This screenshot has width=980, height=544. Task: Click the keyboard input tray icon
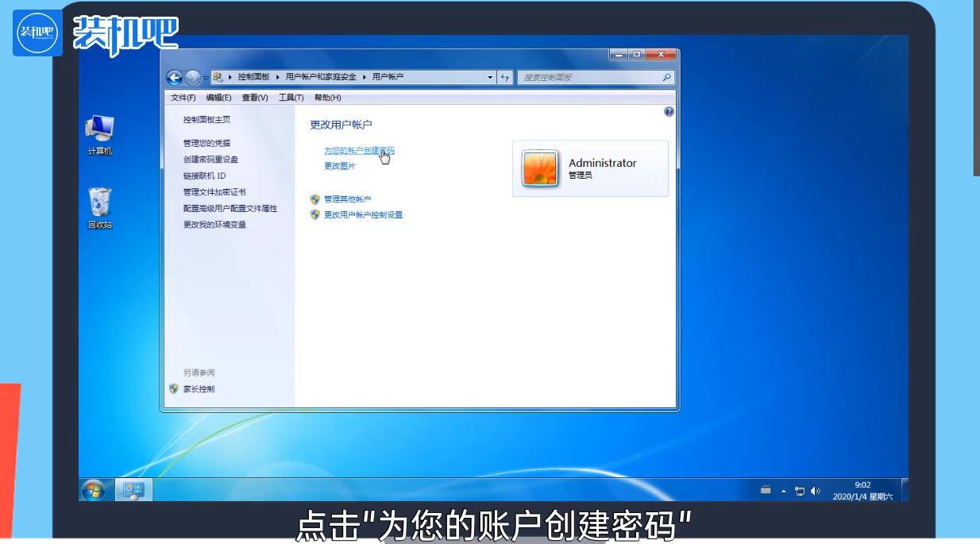coord(766,490)
